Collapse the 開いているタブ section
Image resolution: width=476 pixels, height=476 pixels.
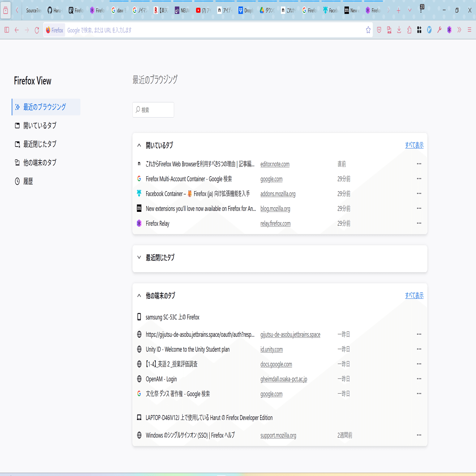point(139,145)
